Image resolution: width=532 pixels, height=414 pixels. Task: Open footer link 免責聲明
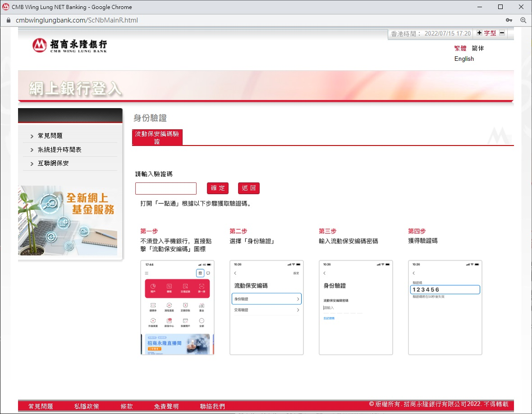pos(166,406)
